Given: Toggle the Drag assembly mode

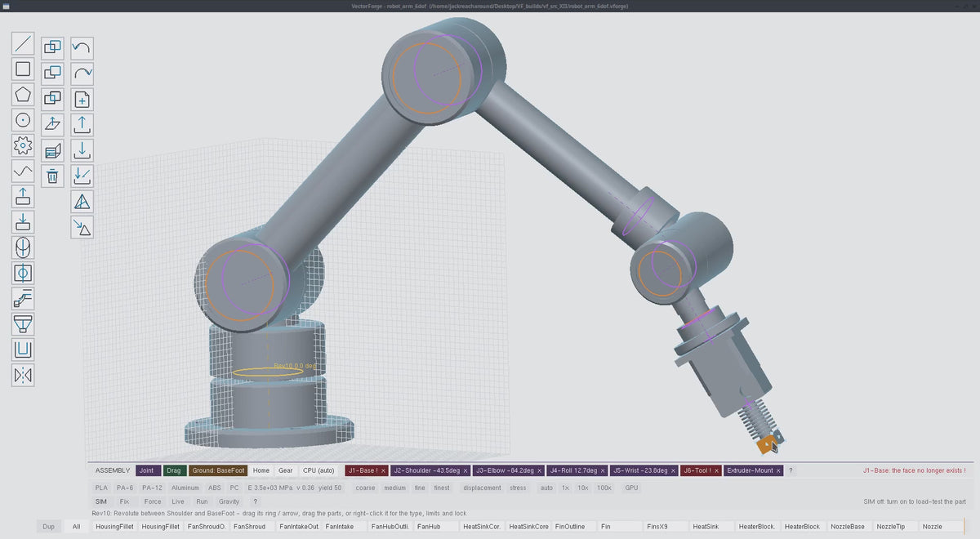Looking at the screenshot, I should (x=174, y=470).
